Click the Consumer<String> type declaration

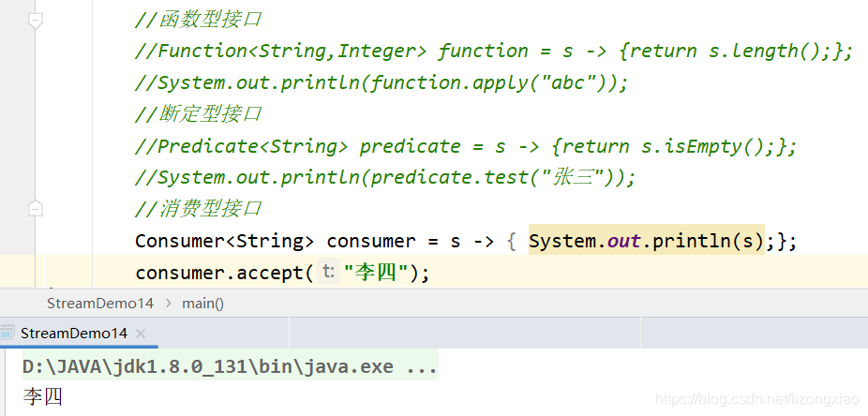tap(224, 241)
